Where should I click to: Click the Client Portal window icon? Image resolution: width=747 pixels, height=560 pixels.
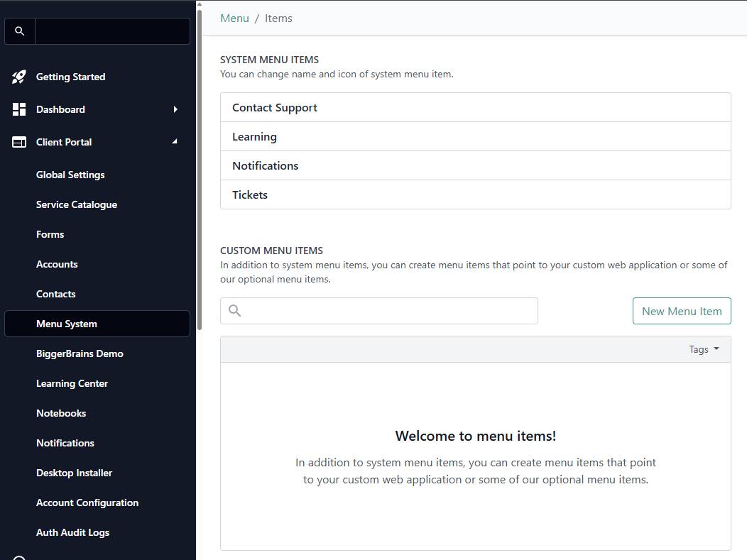point(19,142)
